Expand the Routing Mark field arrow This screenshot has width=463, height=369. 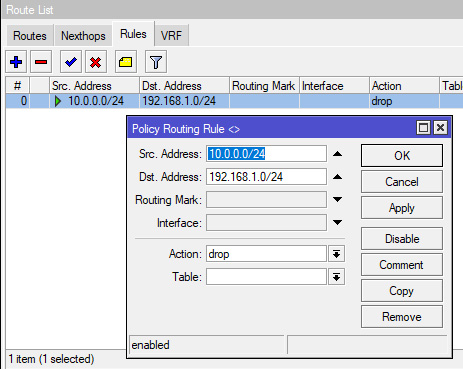click(337, 200)
